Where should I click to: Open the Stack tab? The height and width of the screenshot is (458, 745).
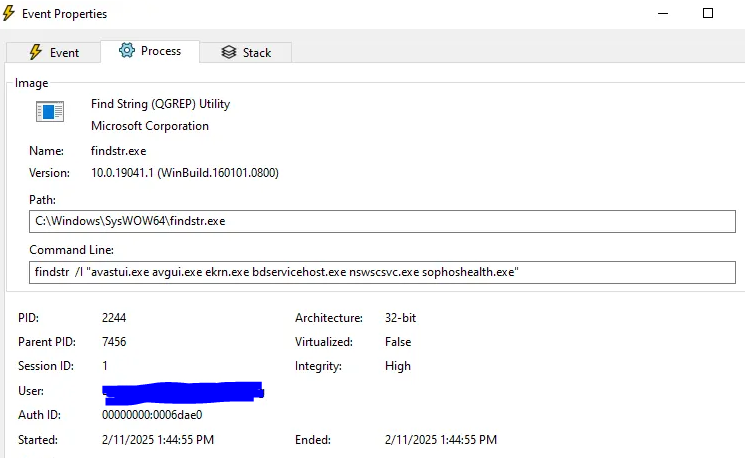pos(246,52)
